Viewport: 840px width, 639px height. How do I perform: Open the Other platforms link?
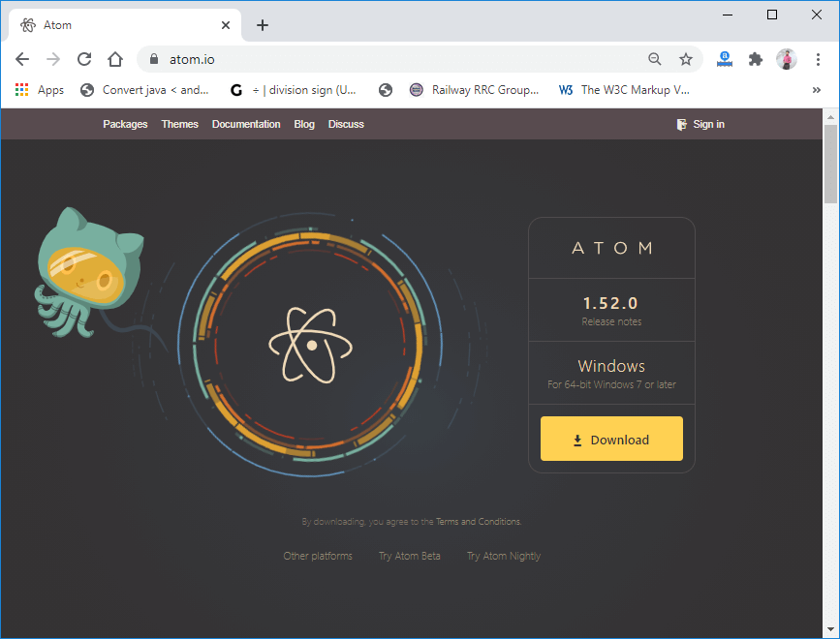click(x=318, y=556)
